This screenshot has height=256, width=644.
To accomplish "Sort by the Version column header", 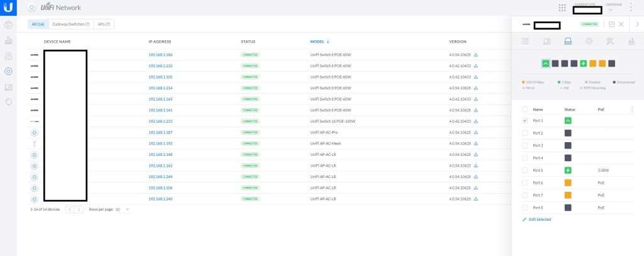I will [x=458, y=42].
